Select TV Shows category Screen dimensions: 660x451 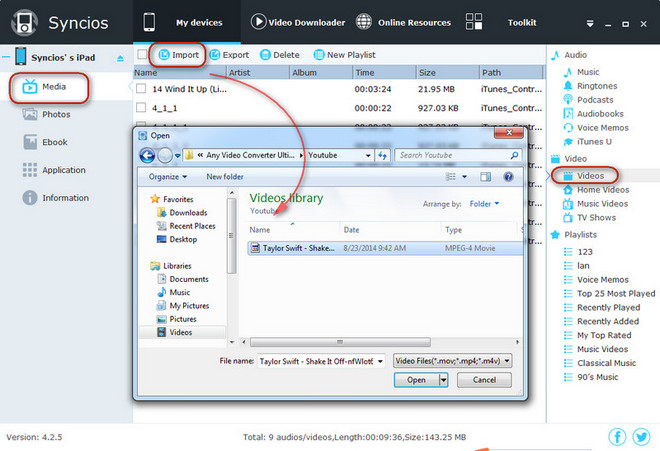coord(590,218)
